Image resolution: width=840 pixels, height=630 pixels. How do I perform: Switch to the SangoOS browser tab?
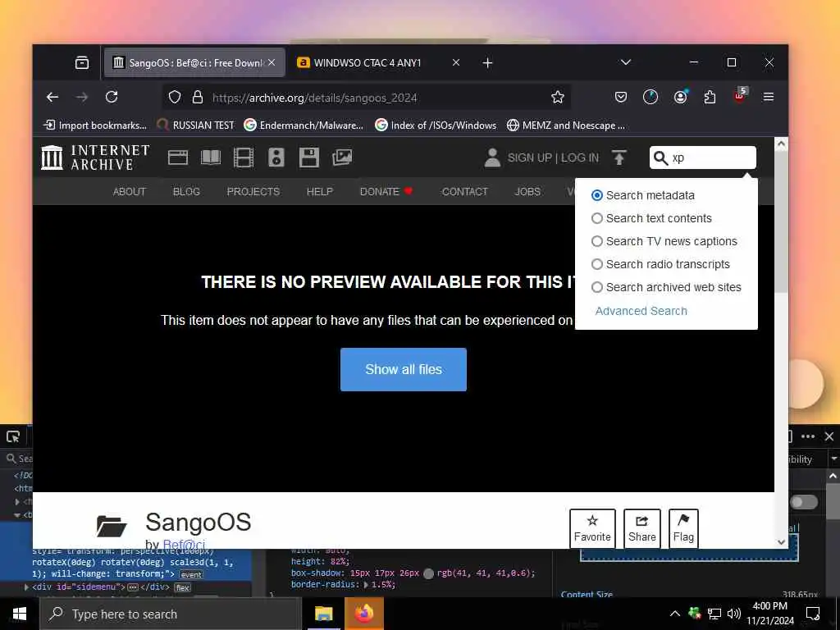pyautogui.click(x=194, y=62)
